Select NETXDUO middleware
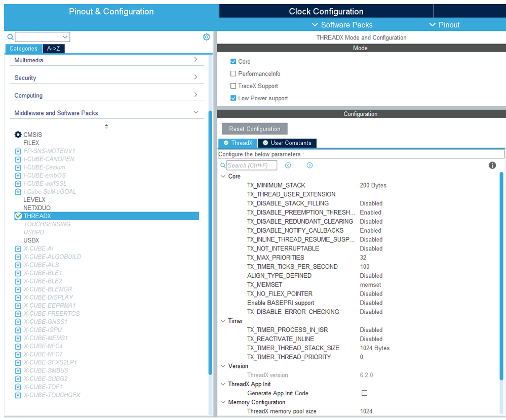The image size is (506, 420). coord(37,208)
